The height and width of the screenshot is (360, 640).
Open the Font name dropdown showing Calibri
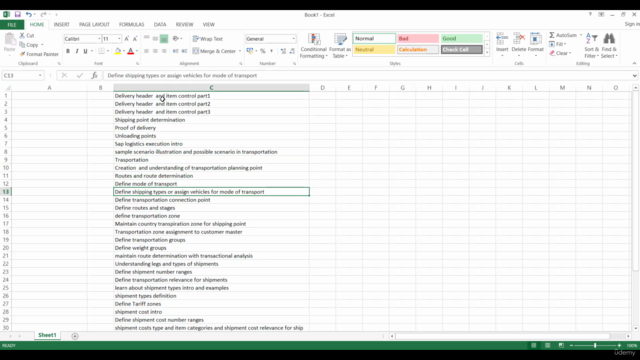99,39
